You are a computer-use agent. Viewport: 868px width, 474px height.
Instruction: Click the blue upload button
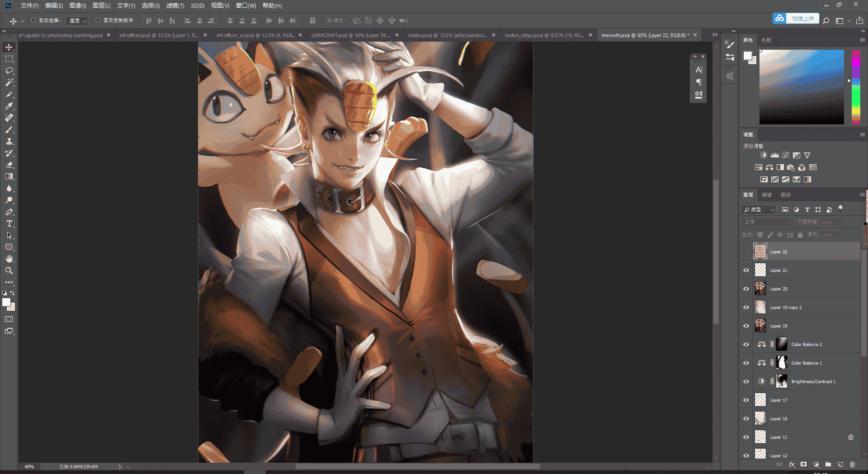pyautogui.click(x=796, y=19)
